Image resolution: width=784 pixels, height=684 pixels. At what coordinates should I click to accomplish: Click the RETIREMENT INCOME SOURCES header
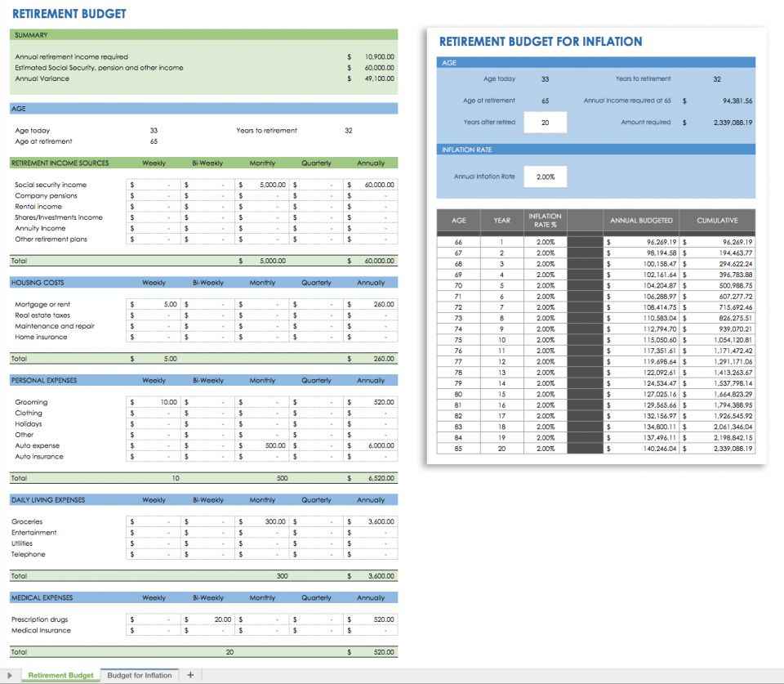[x=57, y=163]
